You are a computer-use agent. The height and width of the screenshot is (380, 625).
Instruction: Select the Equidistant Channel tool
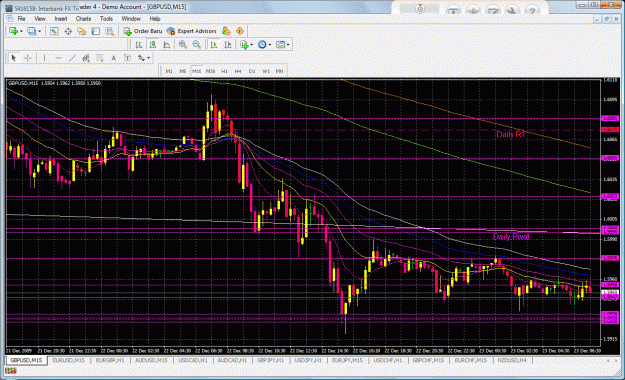(x=86, y=58)
